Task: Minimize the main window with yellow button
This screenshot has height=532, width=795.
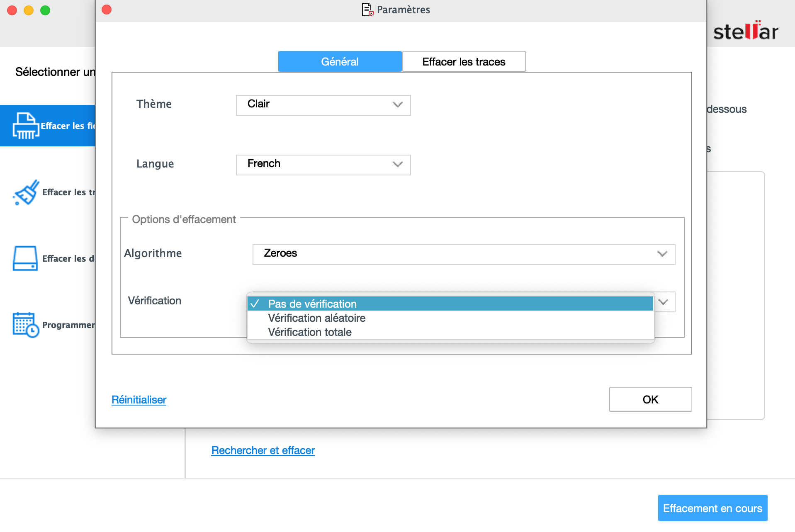Action: pyautogui.click(x=29, y=10)
